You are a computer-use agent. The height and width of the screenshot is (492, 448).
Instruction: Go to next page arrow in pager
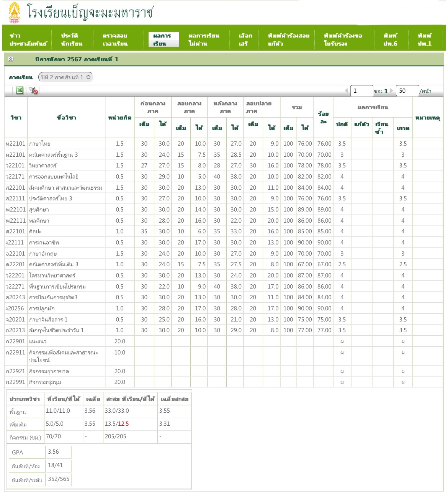(x=392, y=91)
